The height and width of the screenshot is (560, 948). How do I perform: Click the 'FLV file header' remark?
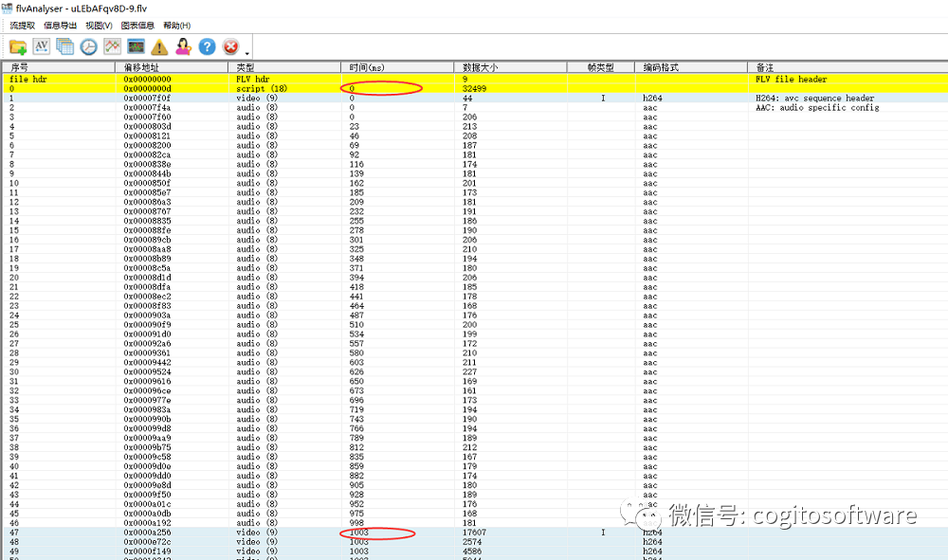(x=791, y=80)
